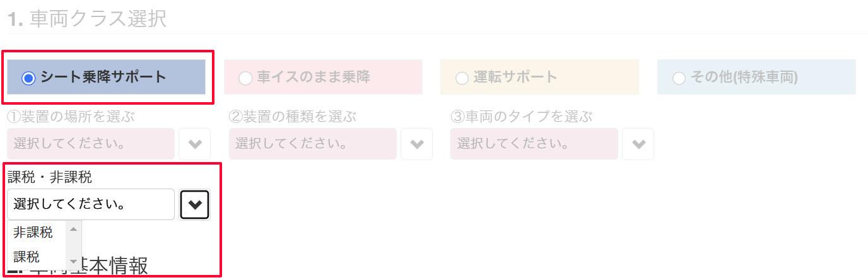
Task: Click the 1. 車両クラス選択 section heading
Action: (87, 19)
